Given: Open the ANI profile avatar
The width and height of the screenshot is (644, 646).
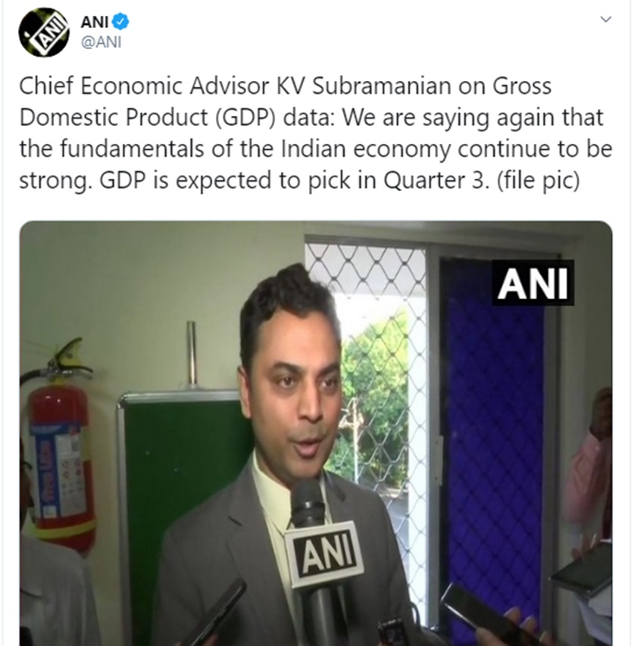Looking at the screenshot, I should pyautogui.click(x=44, y=32).
